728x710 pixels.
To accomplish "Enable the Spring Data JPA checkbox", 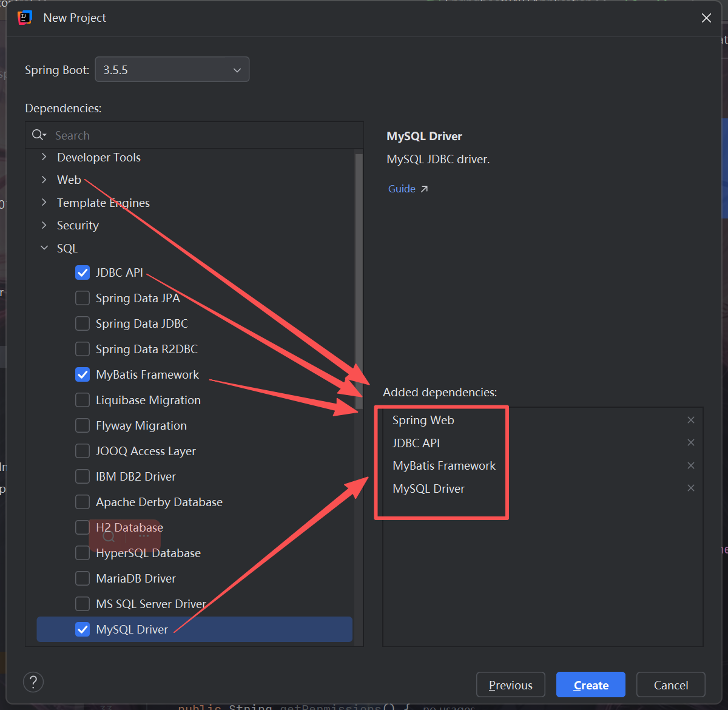I will tap(83, 298).
